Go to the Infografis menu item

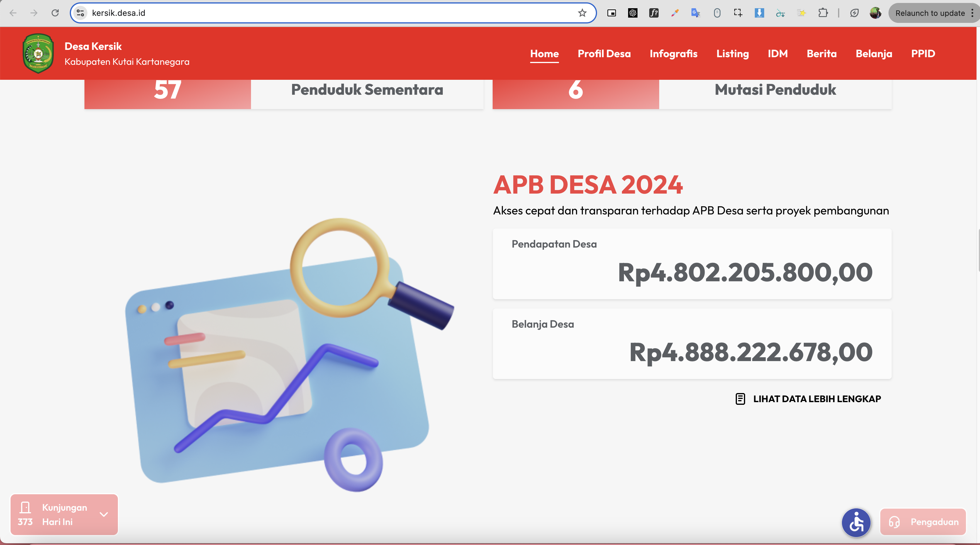[673, 54]
